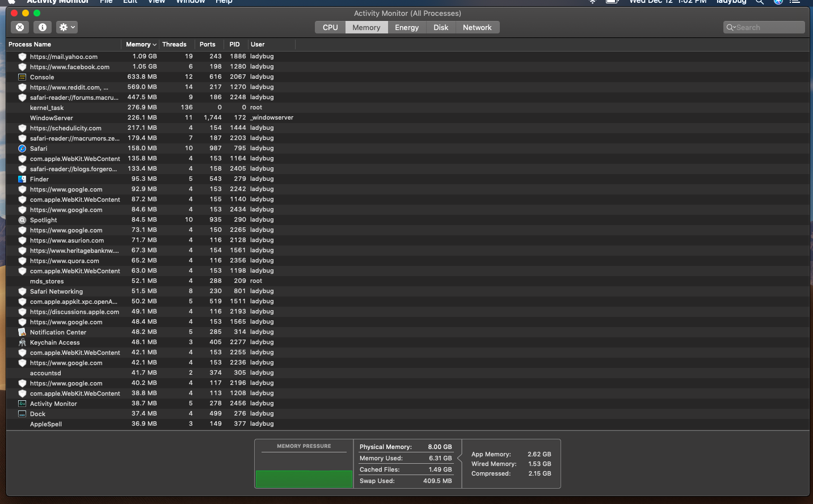Open the ladybug user menu

pos(731,2)
